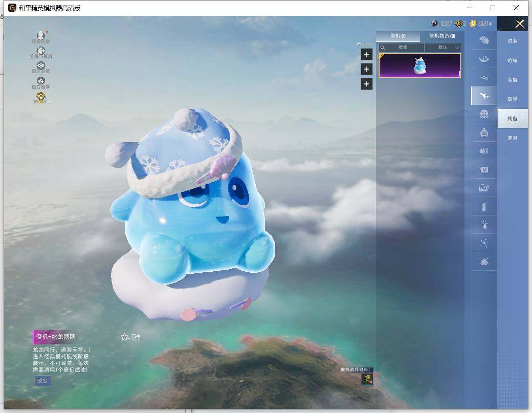Minimize the emulator window
Viewport: 532px width, 413px height.
(x=470, y=8)
